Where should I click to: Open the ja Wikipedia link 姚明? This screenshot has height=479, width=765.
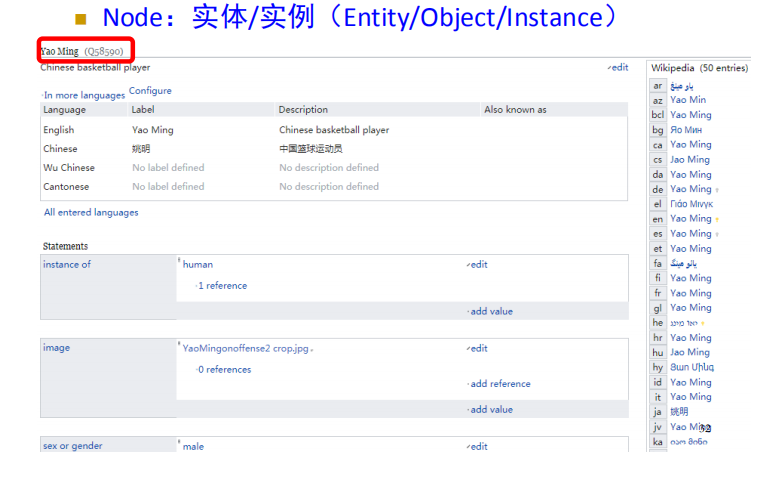pos(679,412)
